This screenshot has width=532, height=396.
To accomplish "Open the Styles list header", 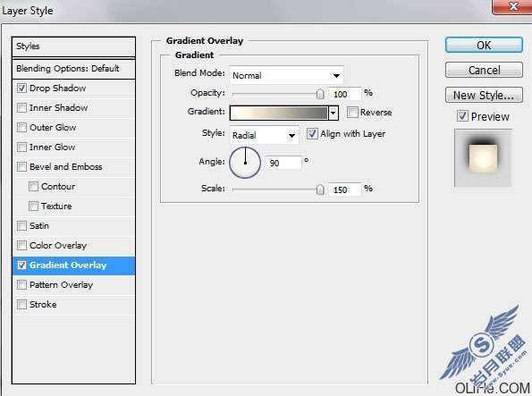I will [73, 46].
